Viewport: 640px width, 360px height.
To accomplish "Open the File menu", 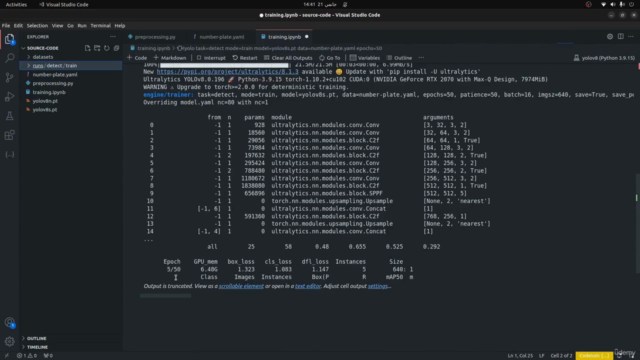I will (x=6, y=26).
